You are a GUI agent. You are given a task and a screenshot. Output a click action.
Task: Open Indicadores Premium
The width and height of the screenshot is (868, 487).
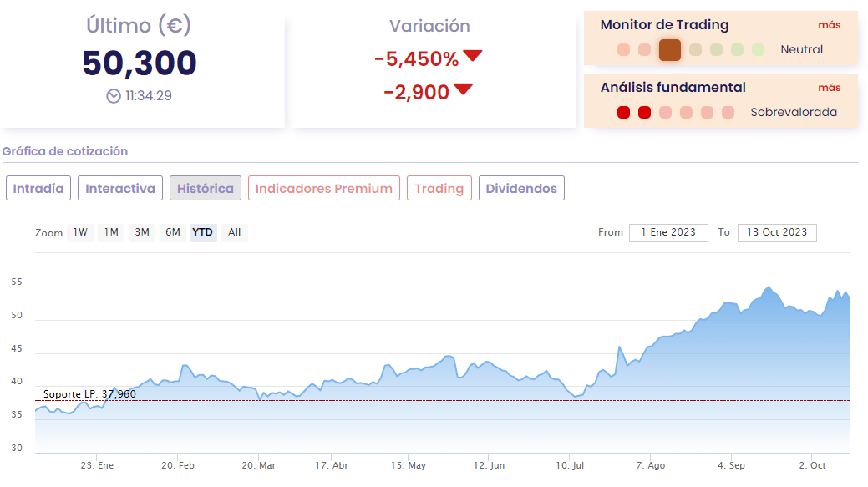[324, 189]
